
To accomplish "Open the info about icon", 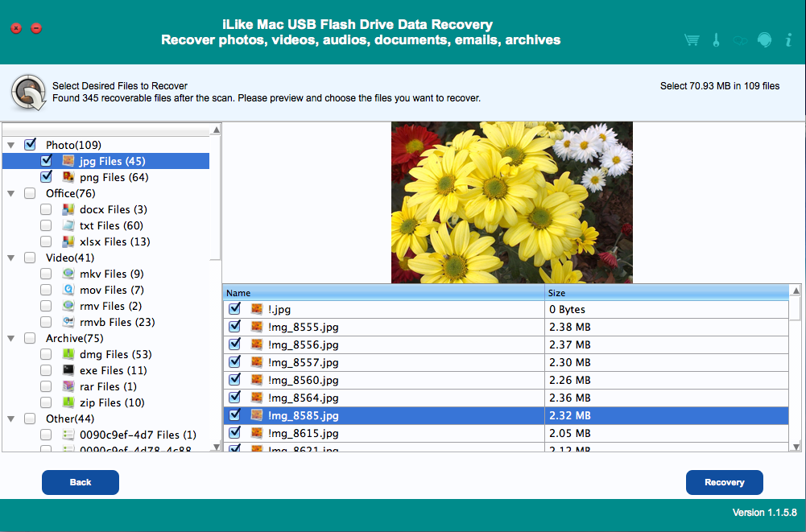I will click(788, 40).
